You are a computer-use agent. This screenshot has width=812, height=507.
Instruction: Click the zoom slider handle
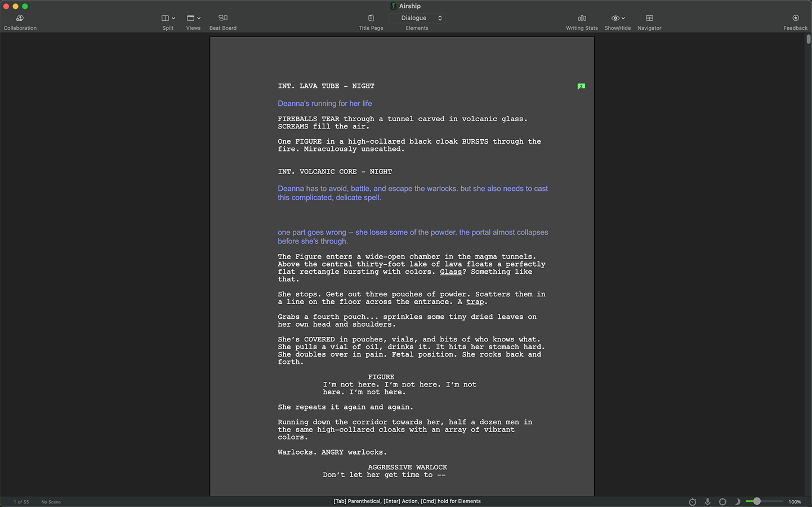pyautogui.click(x=757, y=501)
